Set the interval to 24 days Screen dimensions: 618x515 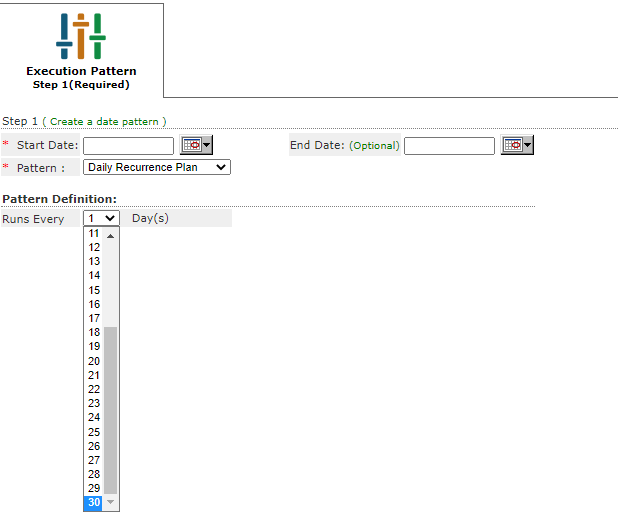94,417
